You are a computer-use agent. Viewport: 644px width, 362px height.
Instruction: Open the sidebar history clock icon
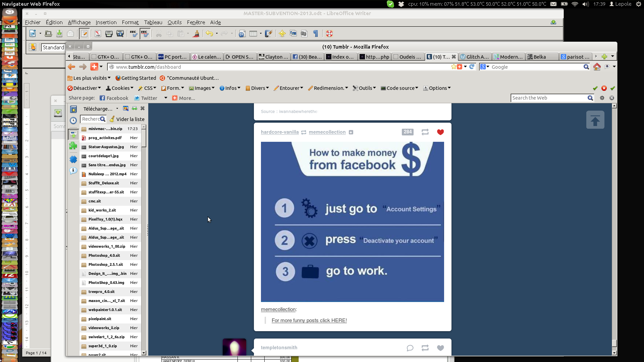pyautogui.click(x=73, y=120)
